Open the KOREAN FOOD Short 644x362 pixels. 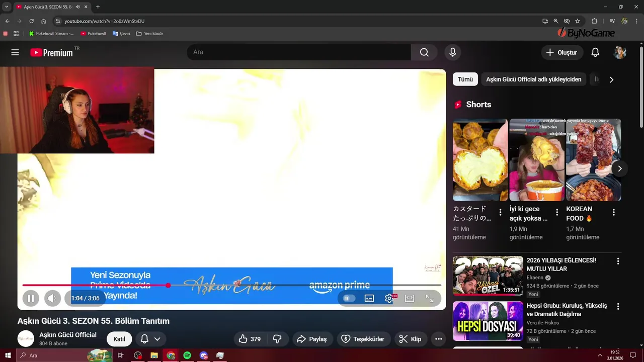tap(594, 160)
